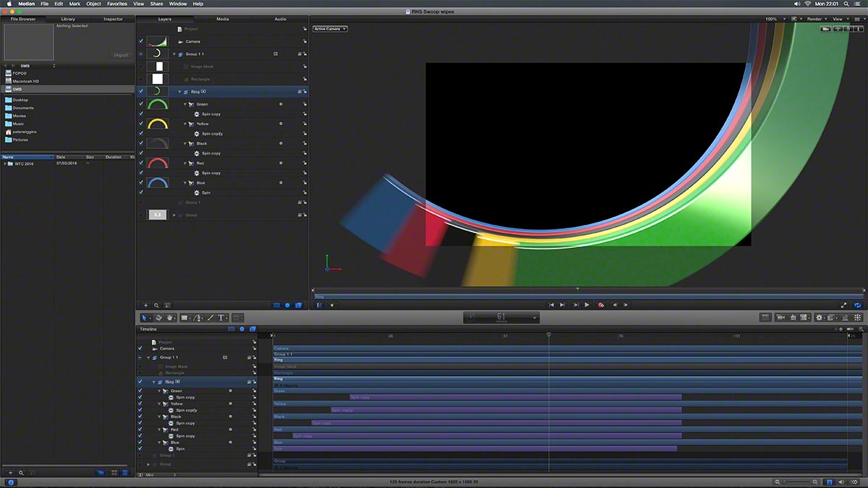Click the Green layer arc thumbnail
This screenshot has width=868, height=488.
point(157,104)
